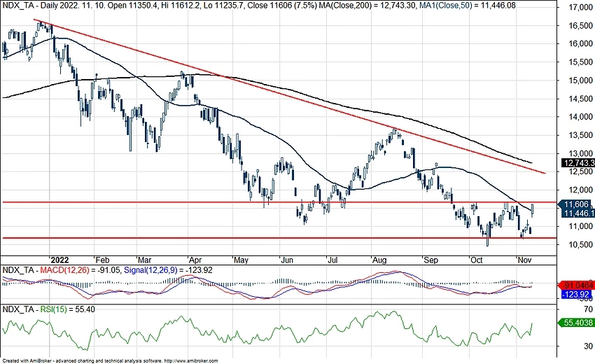Click the 11,446.1 MA50 value tag

pyautogui.click(x=578, y=213)
